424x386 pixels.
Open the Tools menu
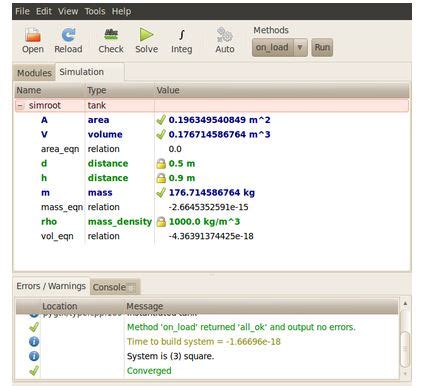(x=95, y=11)
